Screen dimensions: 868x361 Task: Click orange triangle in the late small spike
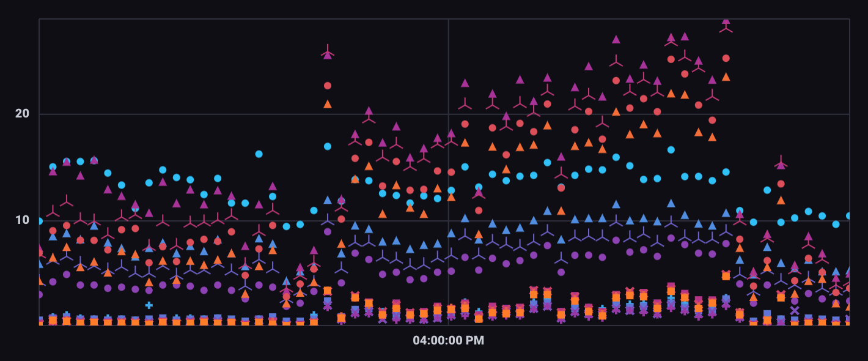pyautogui.click(x=781, y=200)
